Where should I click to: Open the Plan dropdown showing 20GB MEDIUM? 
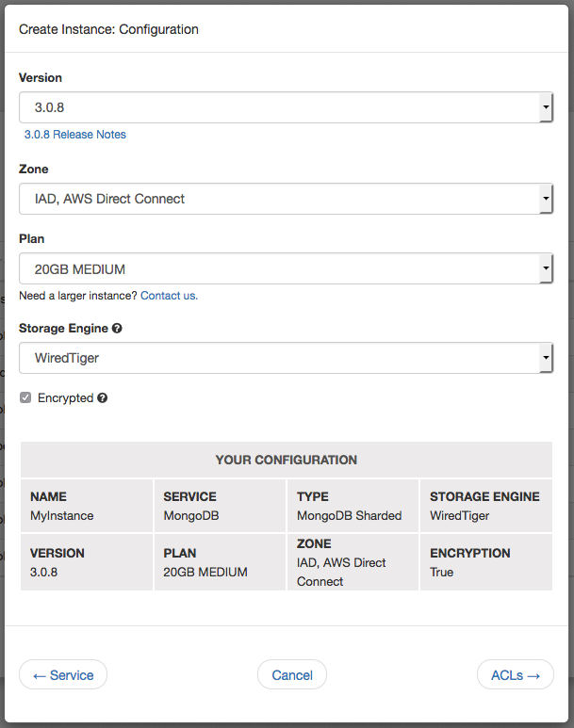(286, 268)
